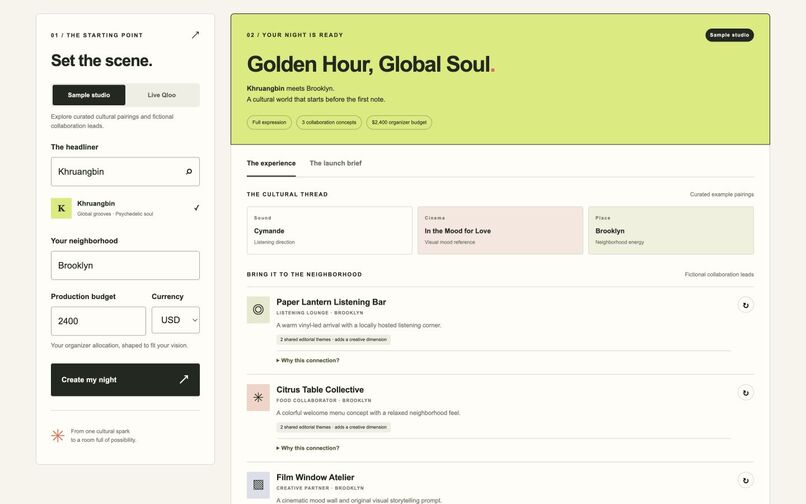Click the green K avatar for Khruangbin

pos(61,208)
